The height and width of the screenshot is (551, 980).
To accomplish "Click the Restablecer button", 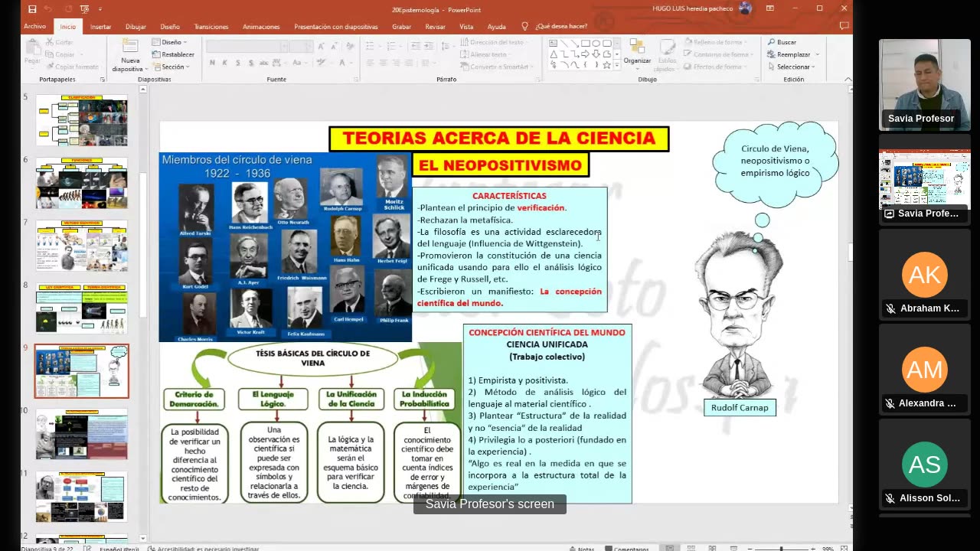I will pyautogui.click(x=173, y=54).
